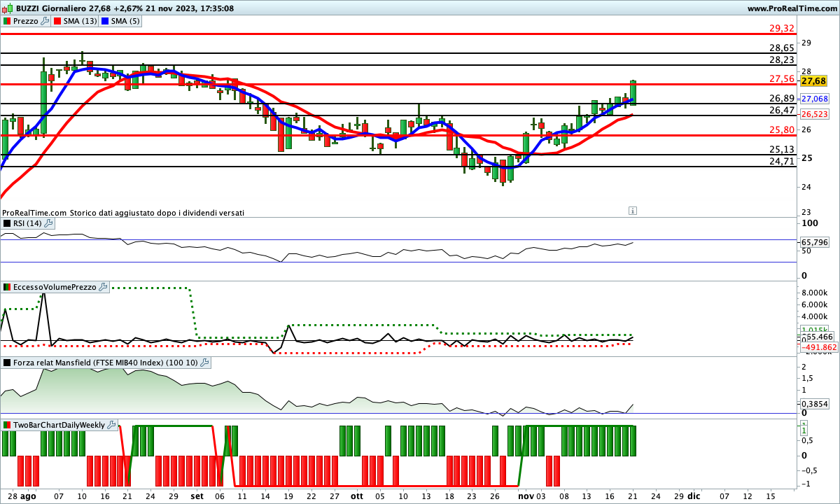Click the resistance level label 29,32

click(781, 28)
